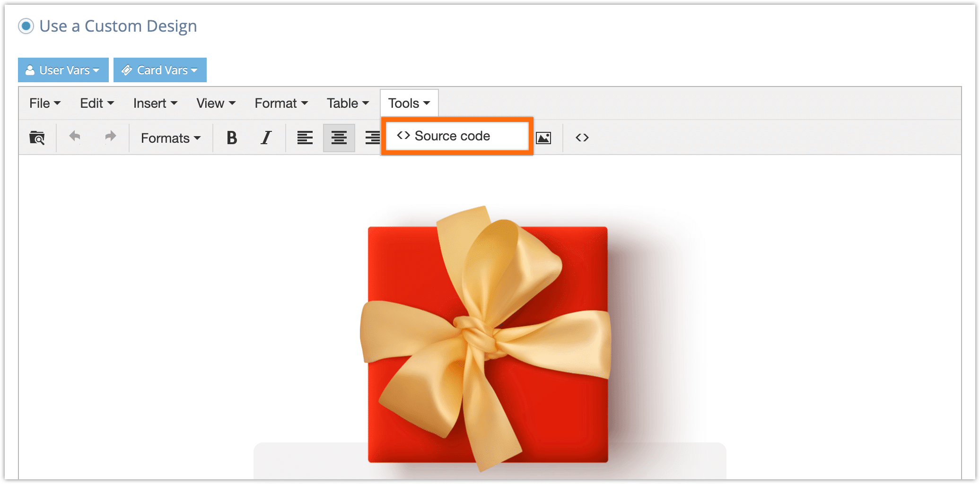This screenshot has width=980, height=484.
Task: Expand the Formats dropdown
Action: (171, 138)
